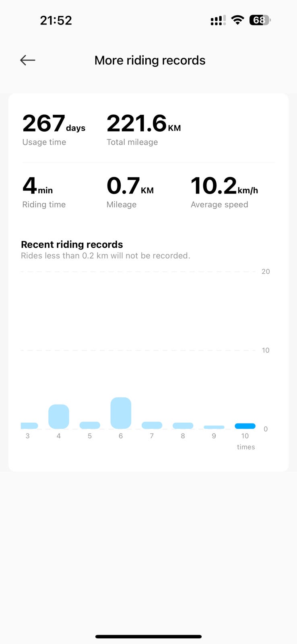297x644 pixels.
Task: Tap the Wi-Fi status icon
Action: 238,20
